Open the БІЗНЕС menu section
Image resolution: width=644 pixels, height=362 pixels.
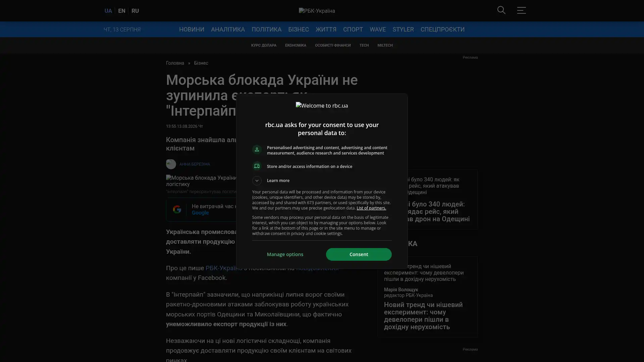click(298, 29)
